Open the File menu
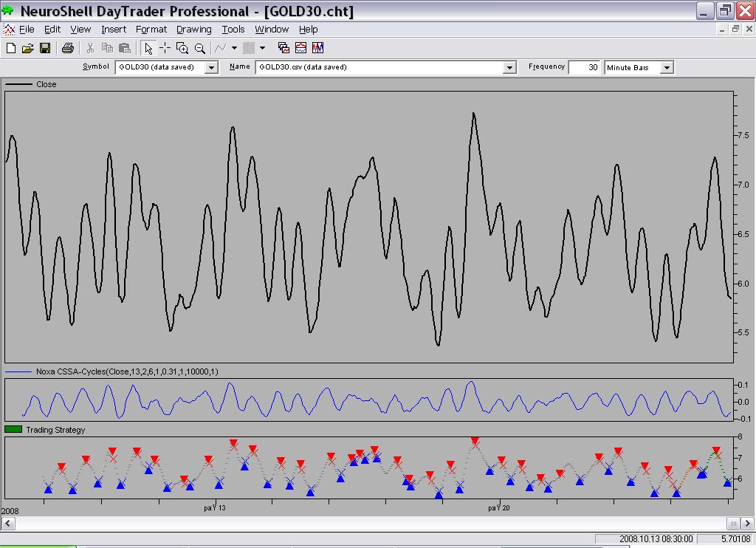This screenshot has width=756, height=548. tap(27, 30)
